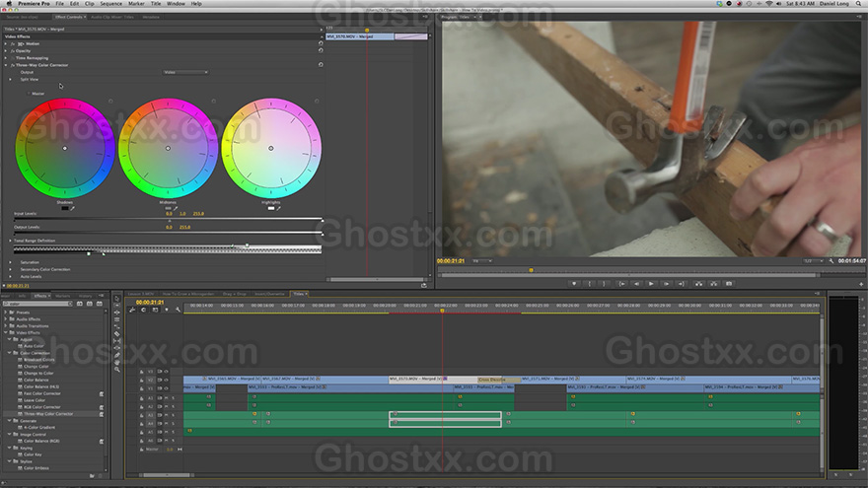The width and height of the screenshot is (868, 488).
Task: Mute audio track A3
Action: [x=166, y=415]
